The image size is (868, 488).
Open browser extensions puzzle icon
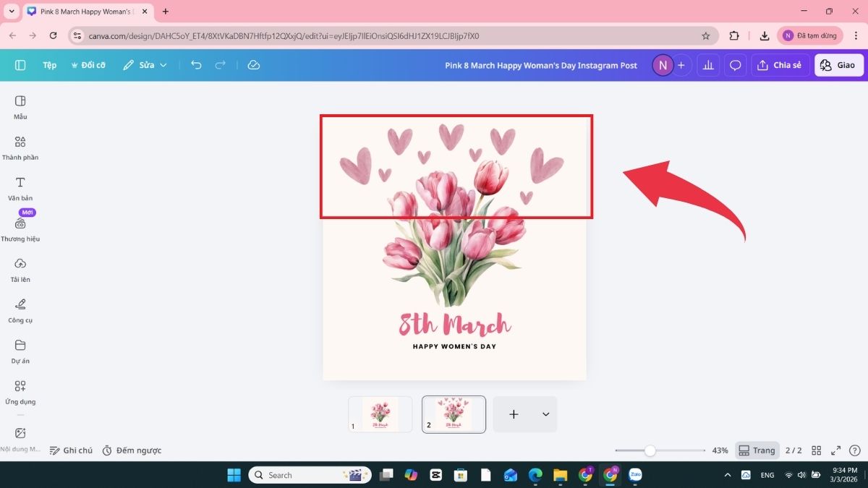pos(734,35)
